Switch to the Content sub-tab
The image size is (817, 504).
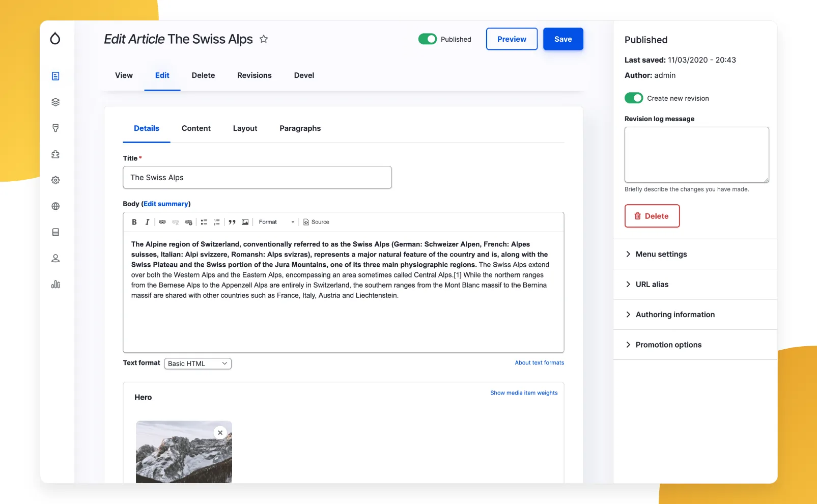[x=196, y=128]
